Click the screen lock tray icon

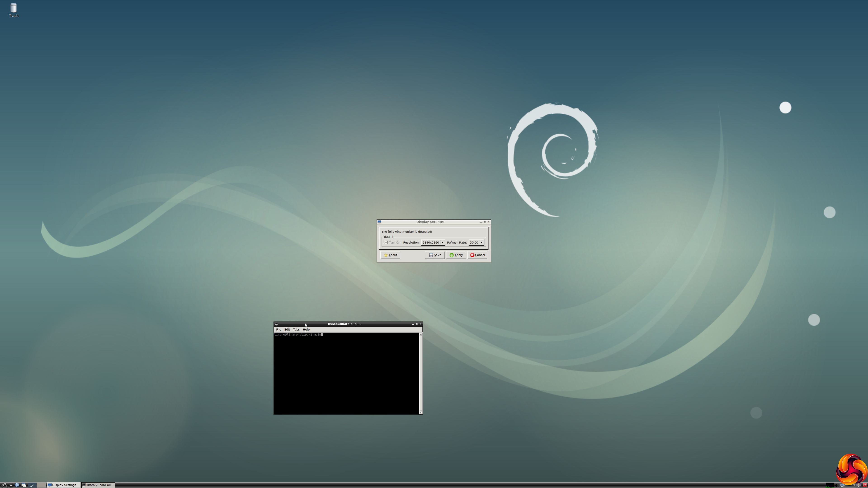pyautogui.click(x=859, y=485)
